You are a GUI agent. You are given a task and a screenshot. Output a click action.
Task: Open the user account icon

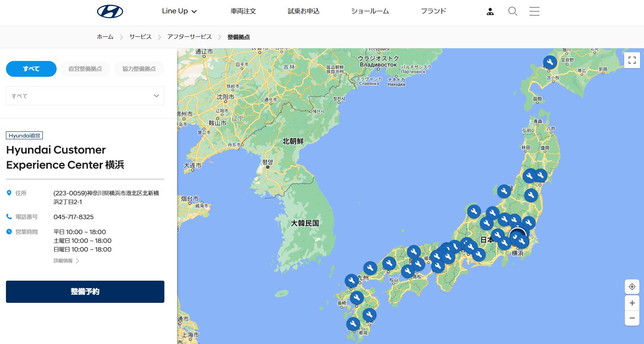tap(490, 11)
